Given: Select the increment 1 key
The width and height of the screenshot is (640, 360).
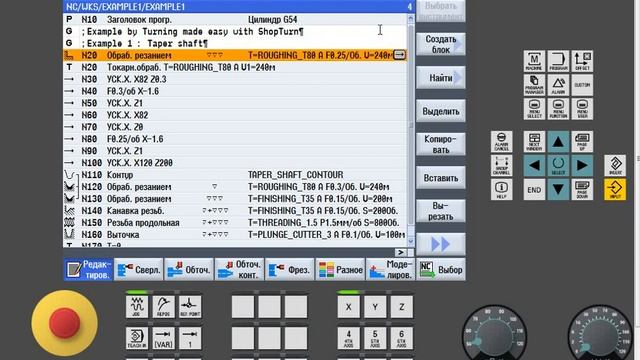Looking at the screenshot, I should click(x=190, y=338).
